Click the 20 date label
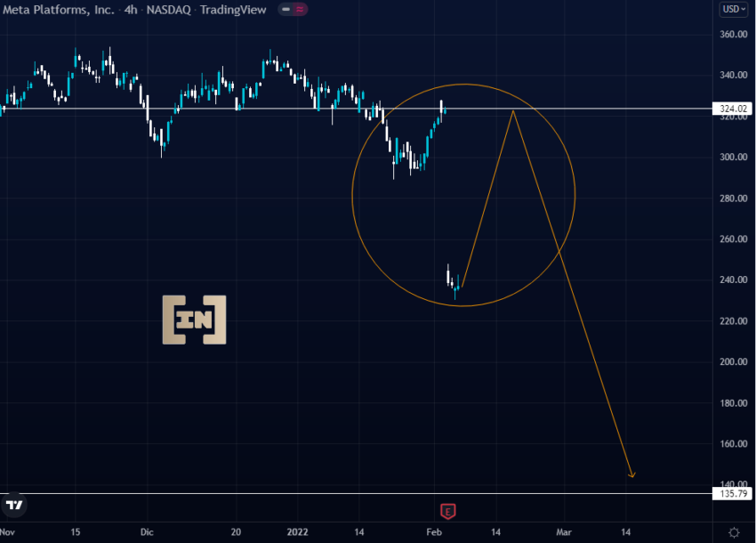 click(x=236, y=532)
